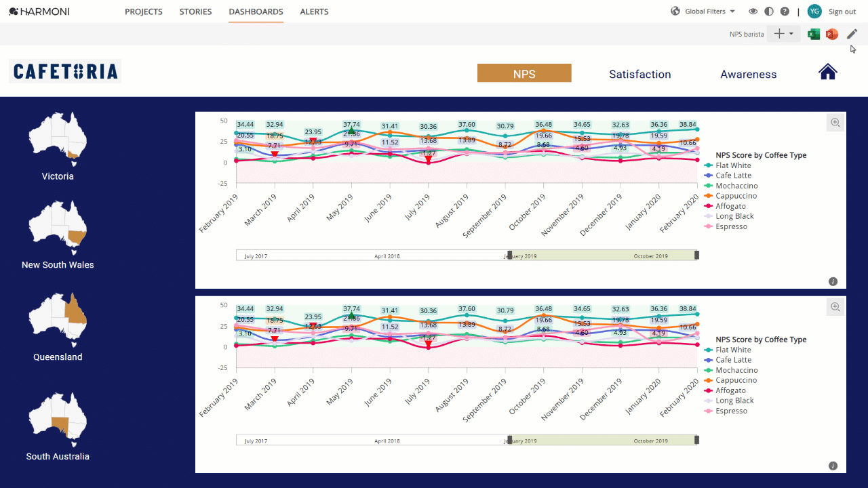Select Queensland map filter
Screen dimensions: 868x488
click(x=58, y=327)
